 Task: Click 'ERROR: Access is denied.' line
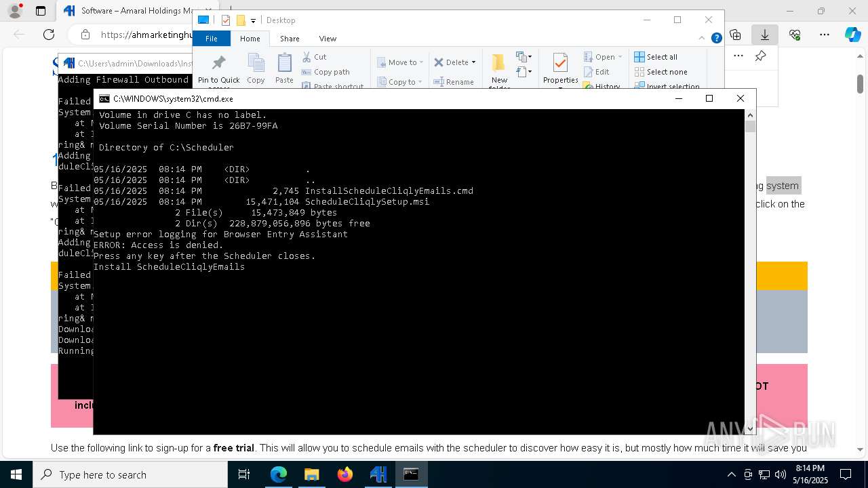[x=158, y=245]
